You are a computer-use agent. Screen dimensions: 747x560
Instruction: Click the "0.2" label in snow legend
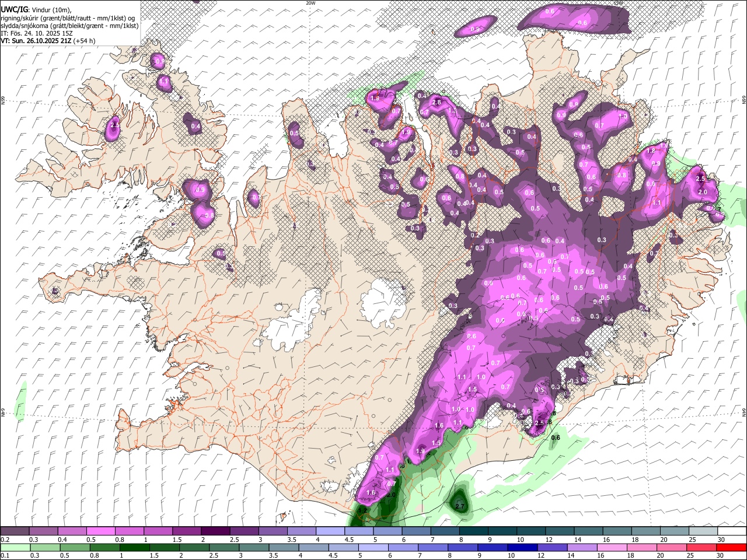click(5, 540)
